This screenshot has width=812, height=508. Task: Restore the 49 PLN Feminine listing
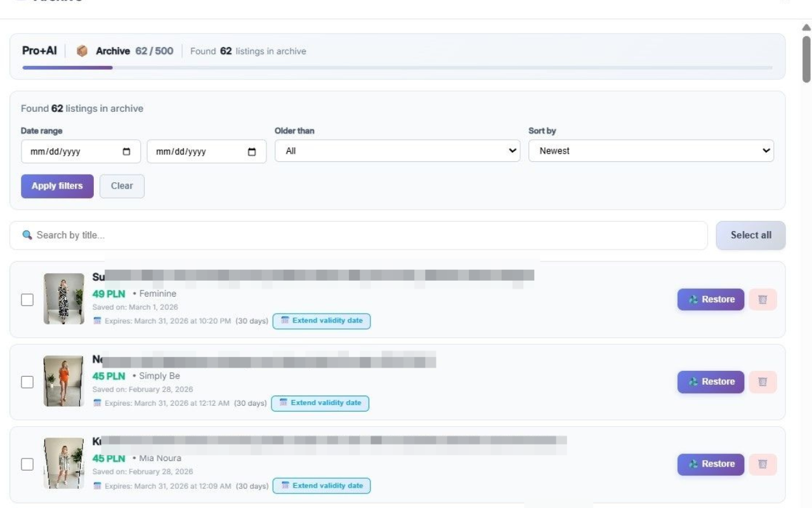coord(710,300)
